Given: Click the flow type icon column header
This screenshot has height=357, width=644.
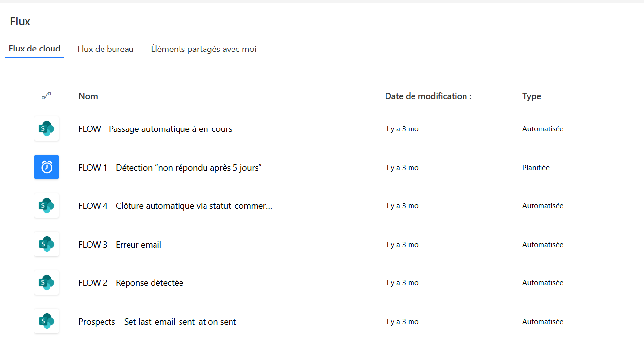Looking at the screenshot, I should coord(46,96).
